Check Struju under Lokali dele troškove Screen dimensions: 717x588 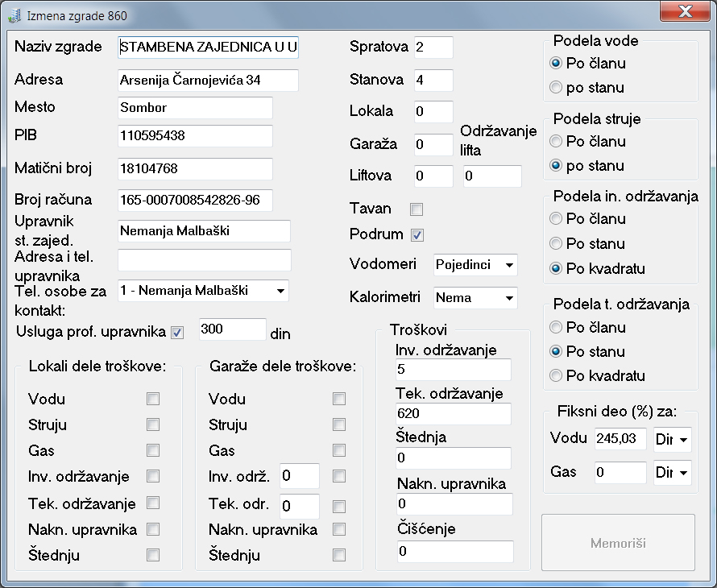coord(153,424)
